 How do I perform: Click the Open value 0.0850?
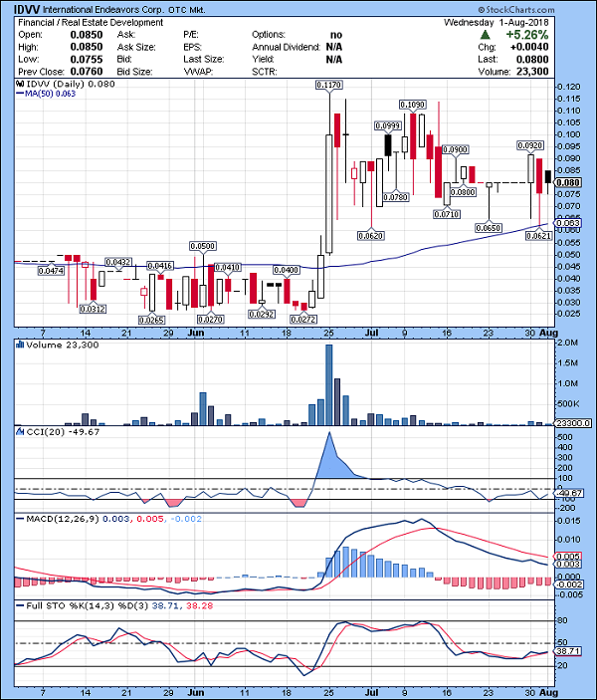(87, 35)
